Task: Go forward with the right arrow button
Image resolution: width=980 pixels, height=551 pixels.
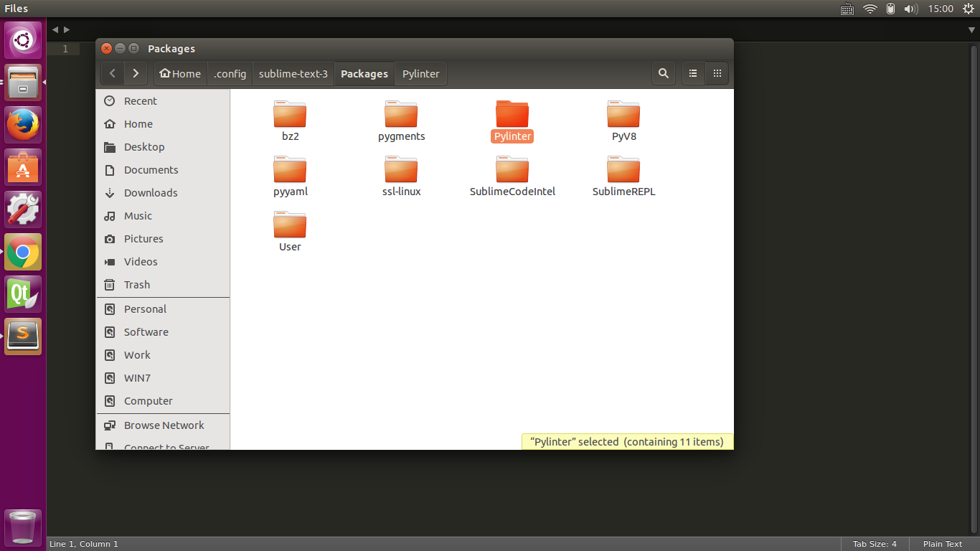Action: tap(136, 73)
